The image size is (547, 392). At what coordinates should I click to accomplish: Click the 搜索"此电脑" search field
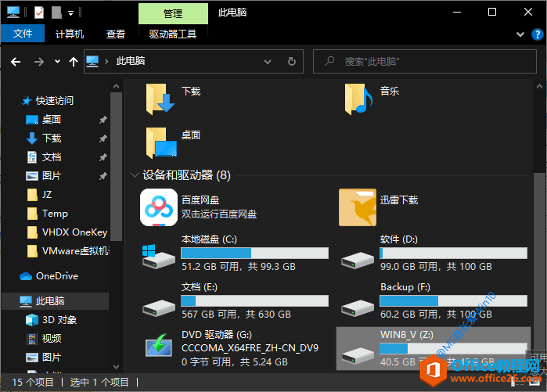coord(425,61)
